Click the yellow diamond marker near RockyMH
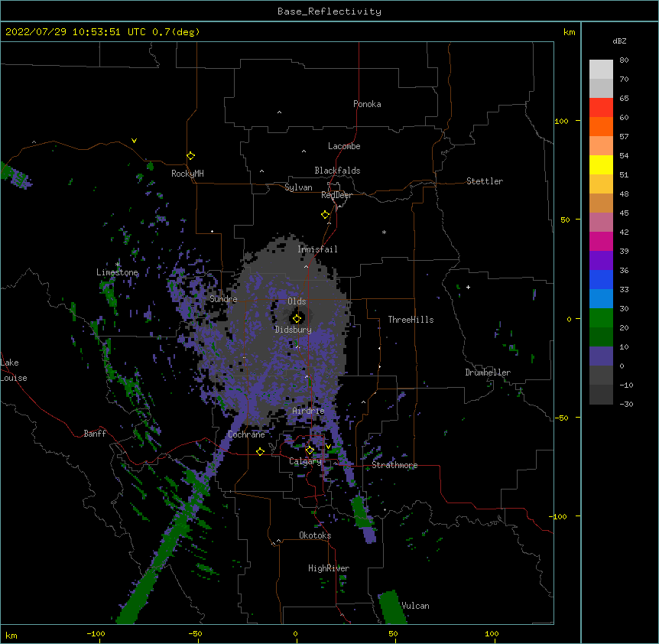The width and height of the screenshot is (659, 644). [190, 156]
